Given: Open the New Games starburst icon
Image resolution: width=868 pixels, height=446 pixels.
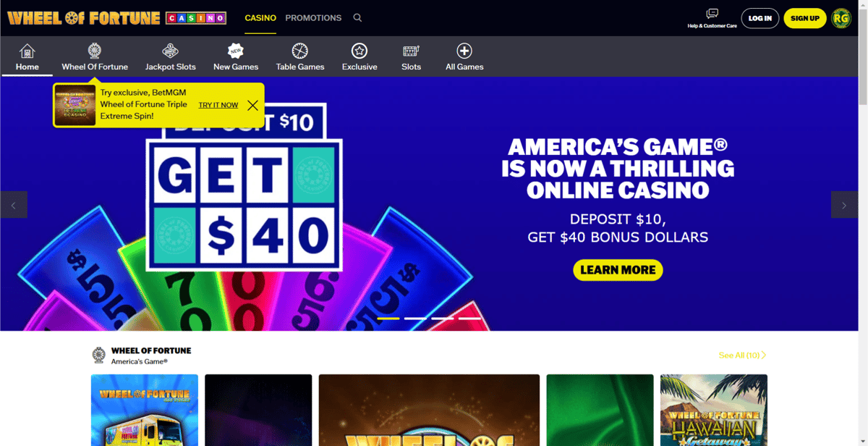Looking at the screenshot, I should click(x=236, y=51).
